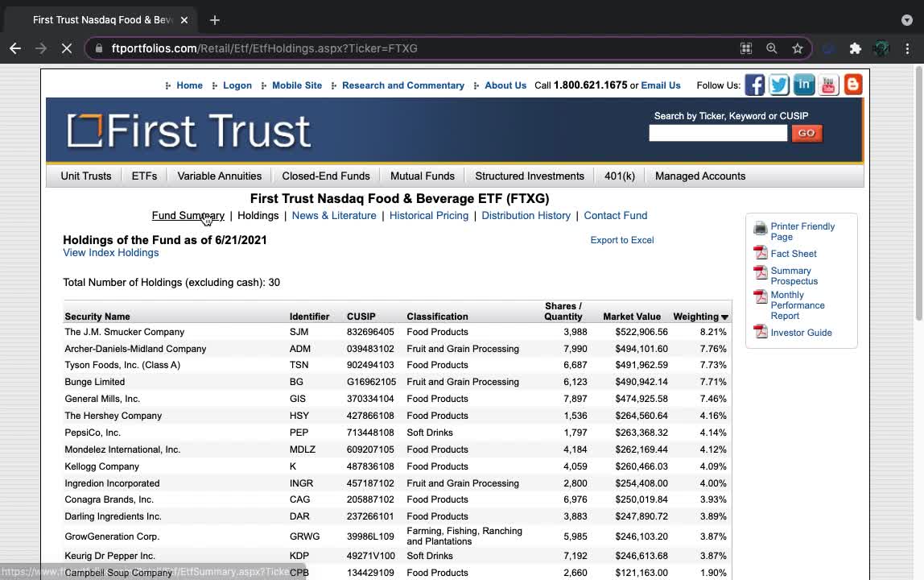The height and width of the screenshot is (580, 924).
Task: Open the Extensions puzzle icon
Action: 855,48
